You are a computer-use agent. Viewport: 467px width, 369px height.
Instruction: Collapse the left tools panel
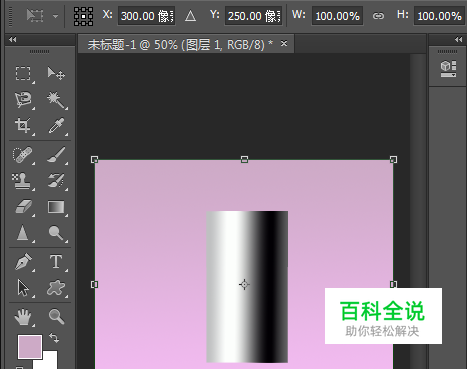[13, 39]
